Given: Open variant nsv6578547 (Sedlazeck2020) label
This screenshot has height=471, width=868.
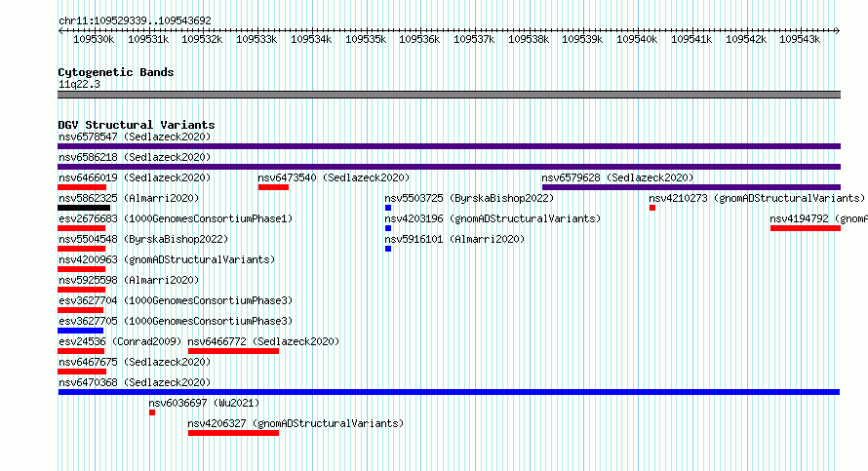Looking at the screenshot, I should pyautogui.click(x=135, y=137).
